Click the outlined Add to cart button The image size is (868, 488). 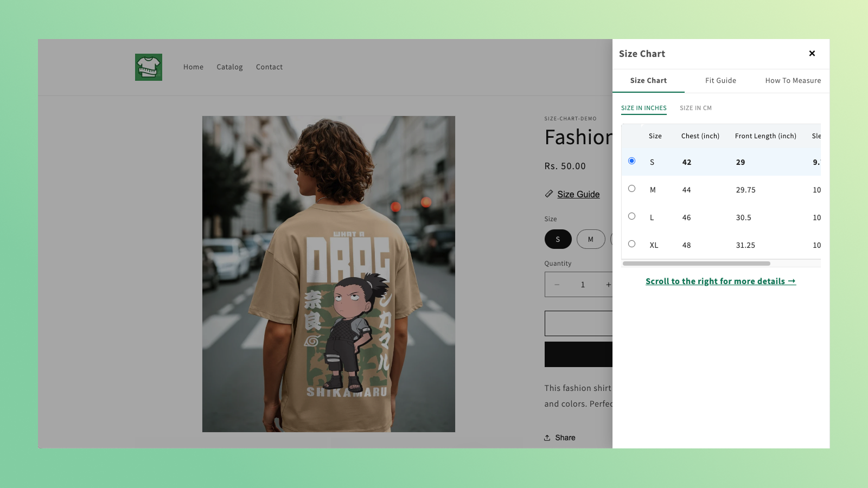(x=578, y=324)
